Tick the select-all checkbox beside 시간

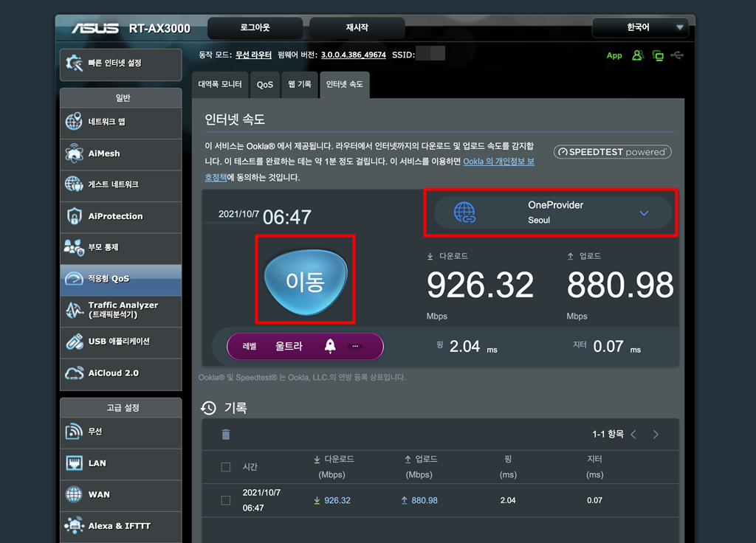226,467
